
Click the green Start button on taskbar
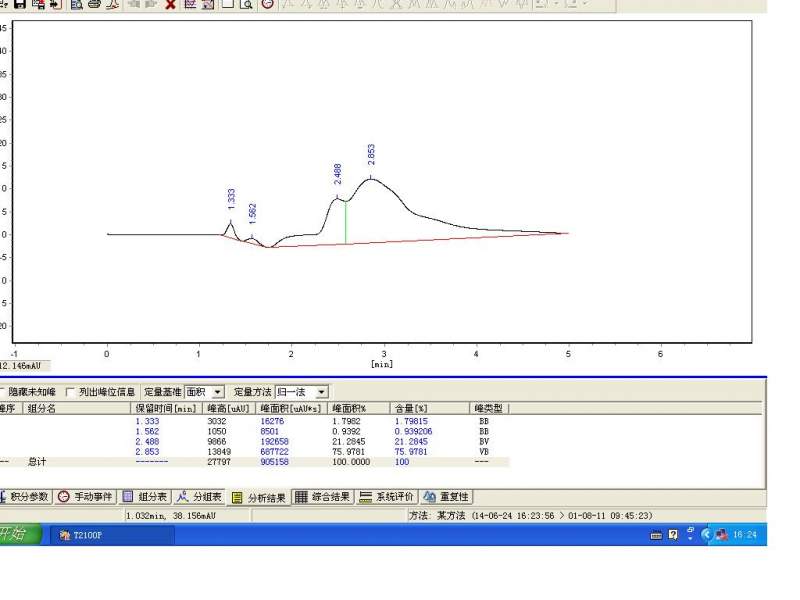tap(19, 534)
